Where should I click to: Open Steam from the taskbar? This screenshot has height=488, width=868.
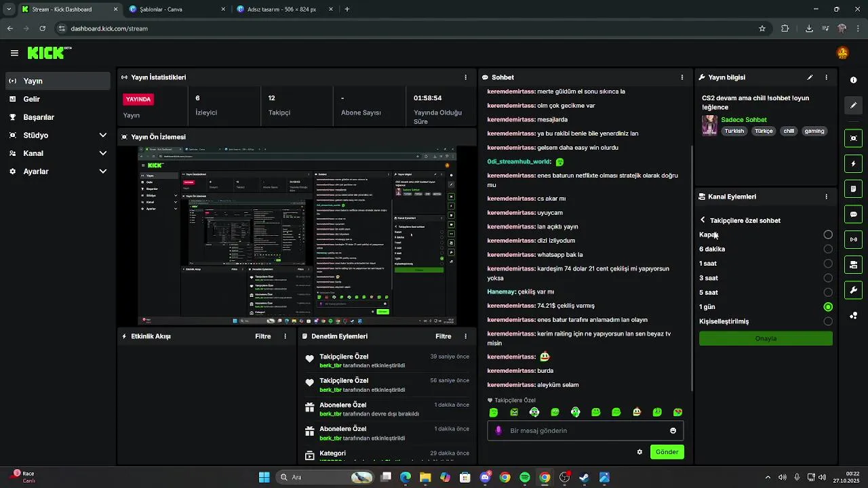pos(584,477)
